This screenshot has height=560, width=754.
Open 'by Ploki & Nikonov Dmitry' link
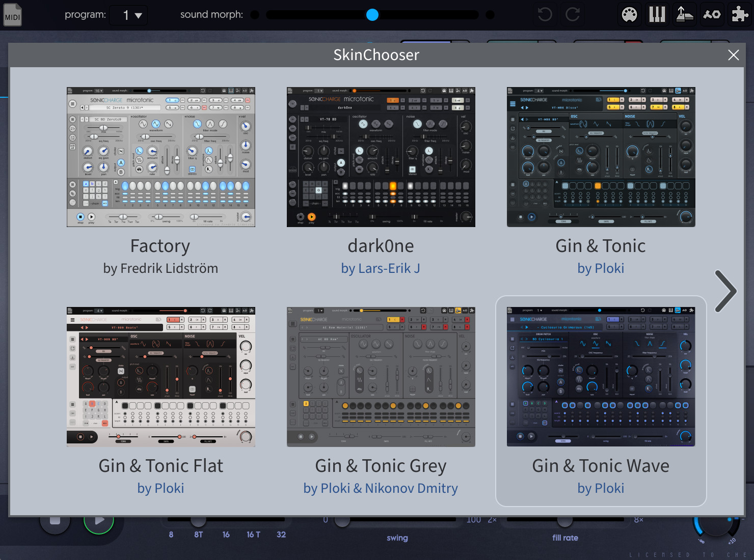(x=381, y=489)
